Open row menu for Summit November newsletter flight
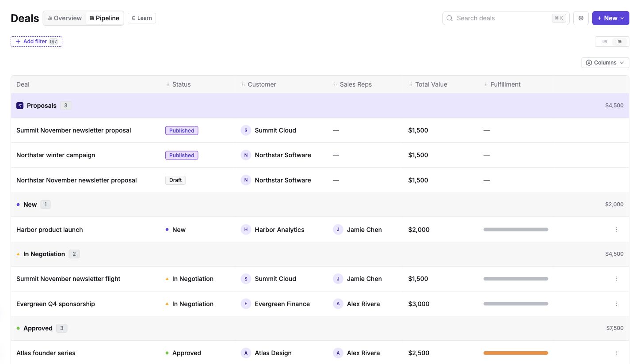640x364 pixels. pyautogui.click(x=616, y=279)
